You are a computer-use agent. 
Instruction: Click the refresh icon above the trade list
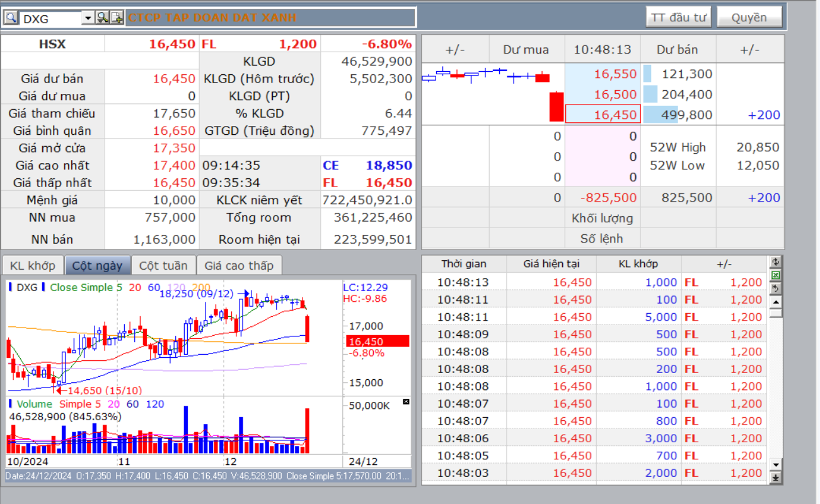776,261
